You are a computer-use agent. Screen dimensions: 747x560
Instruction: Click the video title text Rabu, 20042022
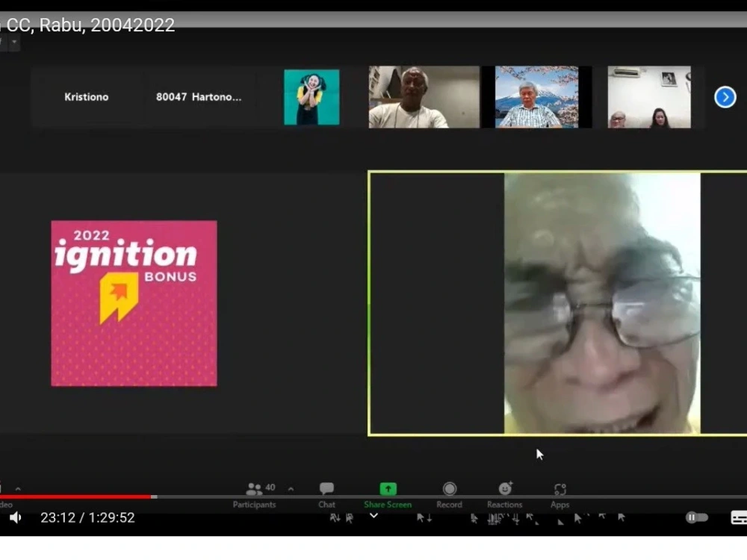click(x=107, y=25)
